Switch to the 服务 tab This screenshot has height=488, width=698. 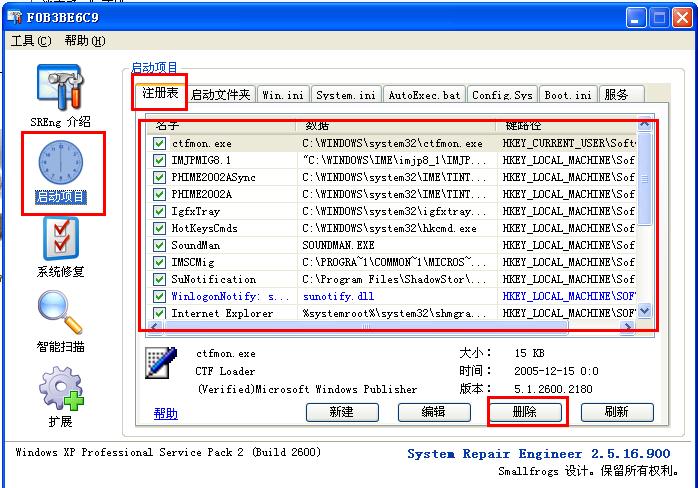[x=621, y=94]
